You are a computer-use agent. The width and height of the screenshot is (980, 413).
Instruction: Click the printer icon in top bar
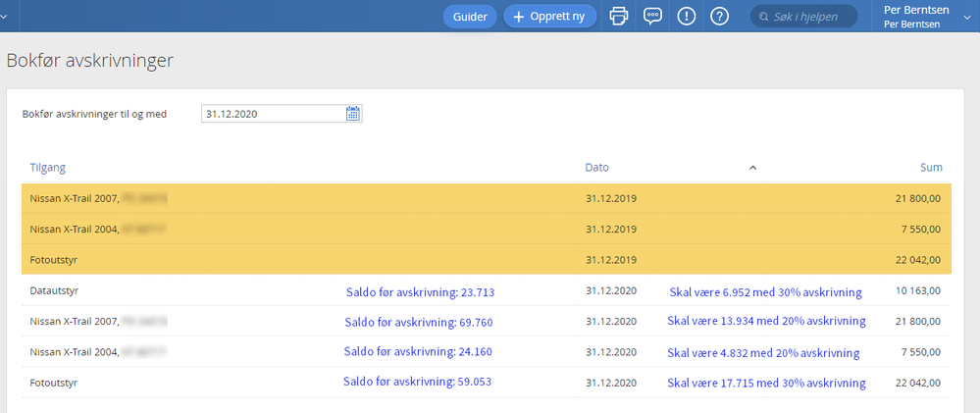coord(618,17)
